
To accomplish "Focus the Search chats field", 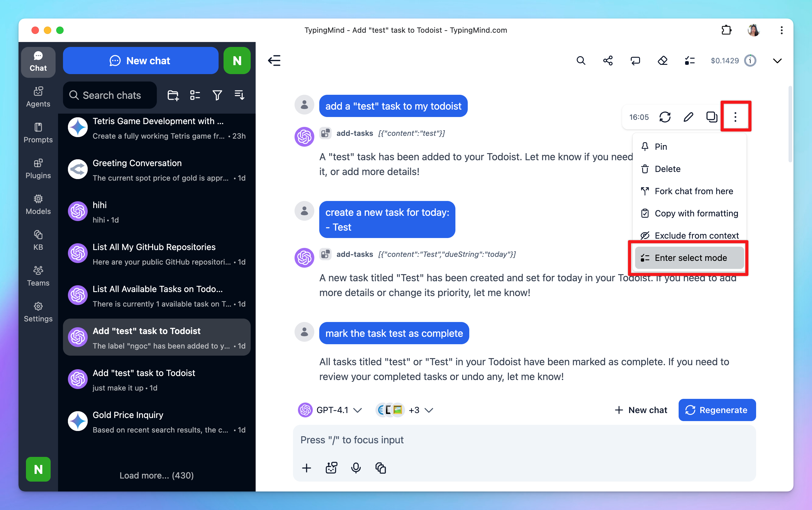I will 110,95.
